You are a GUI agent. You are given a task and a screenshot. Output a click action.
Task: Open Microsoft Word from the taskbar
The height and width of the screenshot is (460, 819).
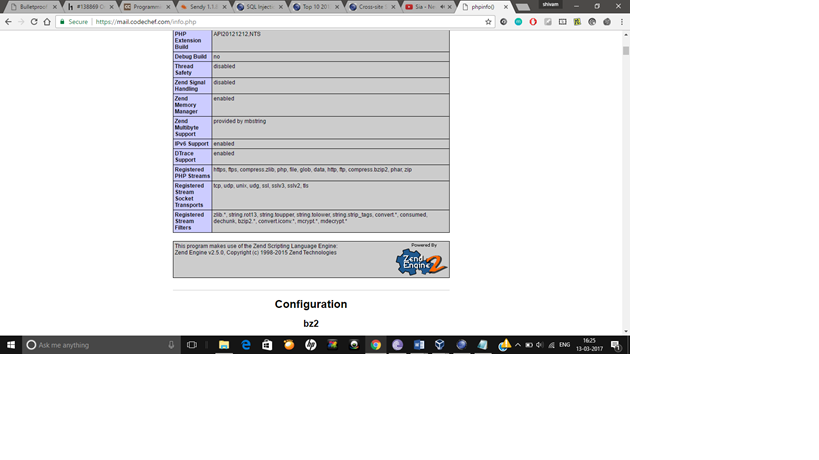coord(419,345)
